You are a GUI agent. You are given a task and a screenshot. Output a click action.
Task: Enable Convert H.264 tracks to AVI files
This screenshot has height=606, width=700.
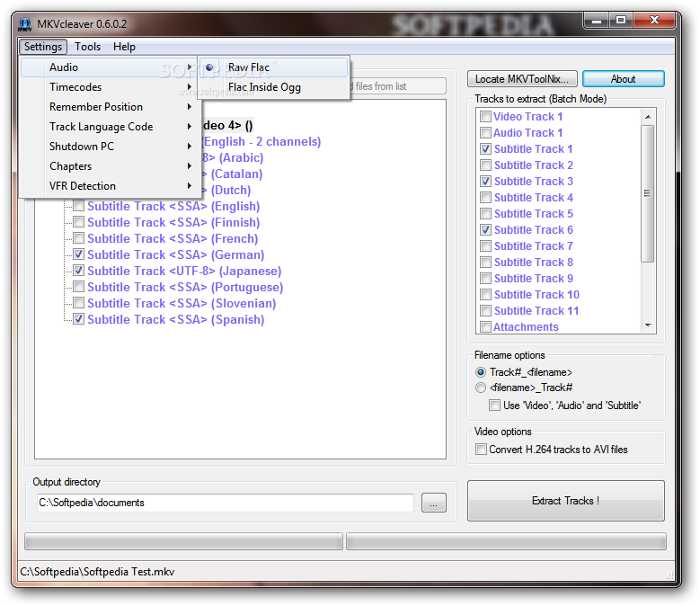pyautogui.click(x=481, y=450)
